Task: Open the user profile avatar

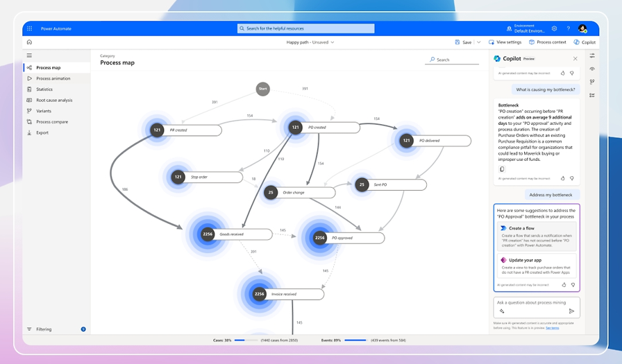Action: coord(582,28)
